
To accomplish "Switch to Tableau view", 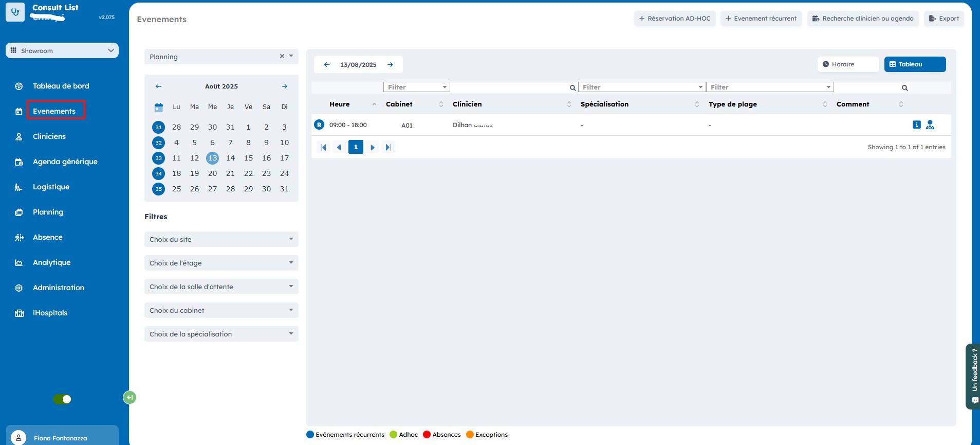I will pyautogui.click(x=915, y=64).
